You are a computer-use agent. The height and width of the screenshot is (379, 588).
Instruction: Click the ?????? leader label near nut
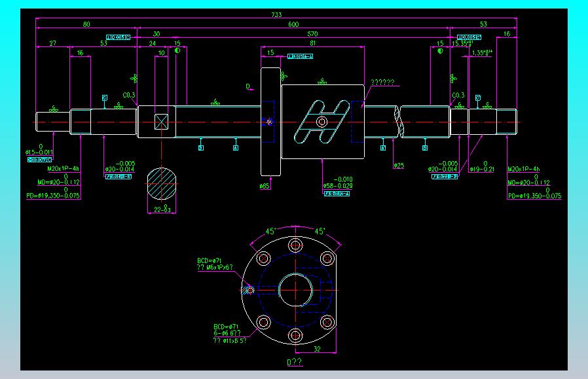[x=382, y=82]
